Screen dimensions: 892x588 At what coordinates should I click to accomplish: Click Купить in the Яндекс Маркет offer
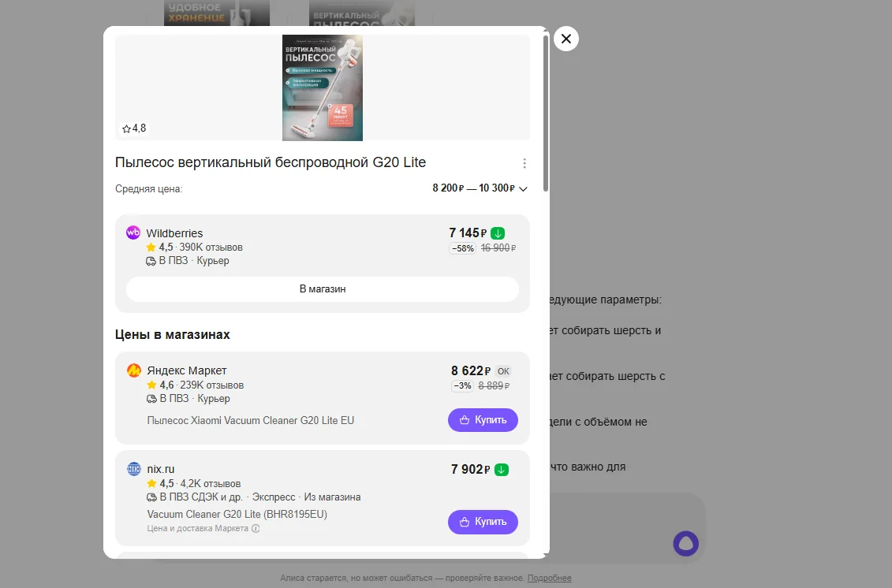click(483, 420)
